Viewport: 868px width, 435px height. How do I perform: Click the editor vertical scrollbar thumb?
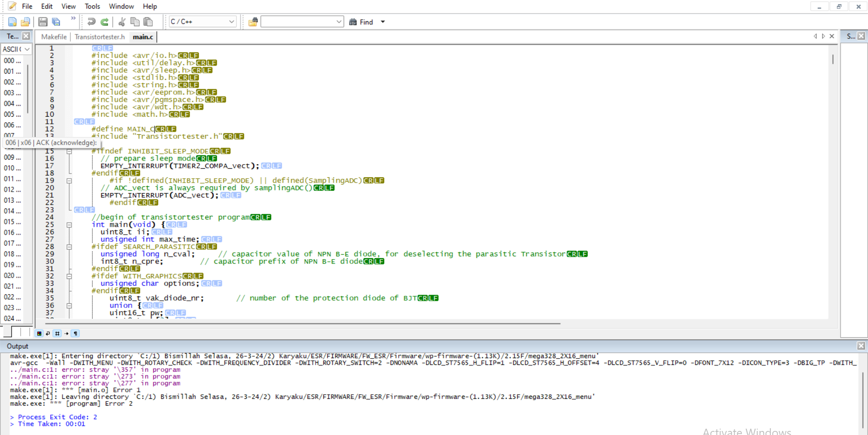832,59
